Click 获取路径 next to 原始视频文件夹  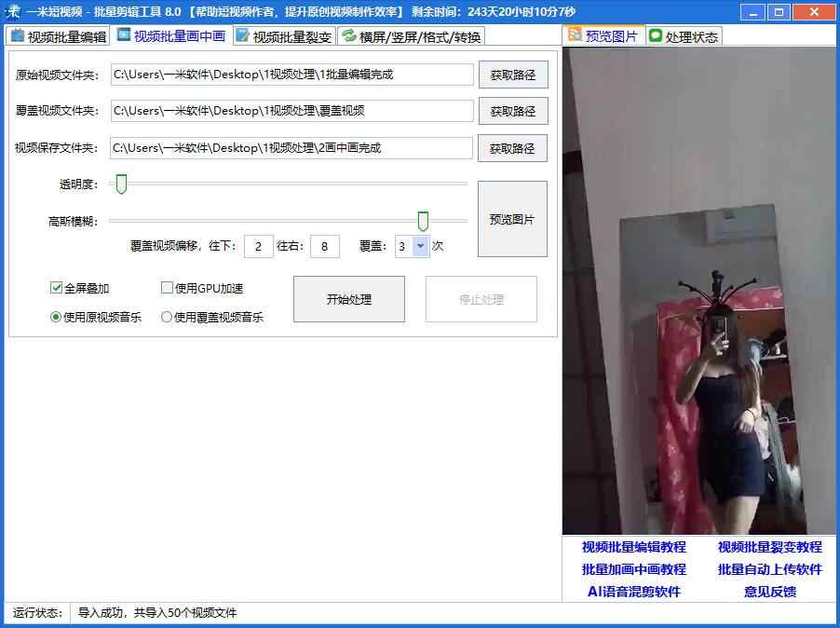pyautogui.click(x=512, y=75)
